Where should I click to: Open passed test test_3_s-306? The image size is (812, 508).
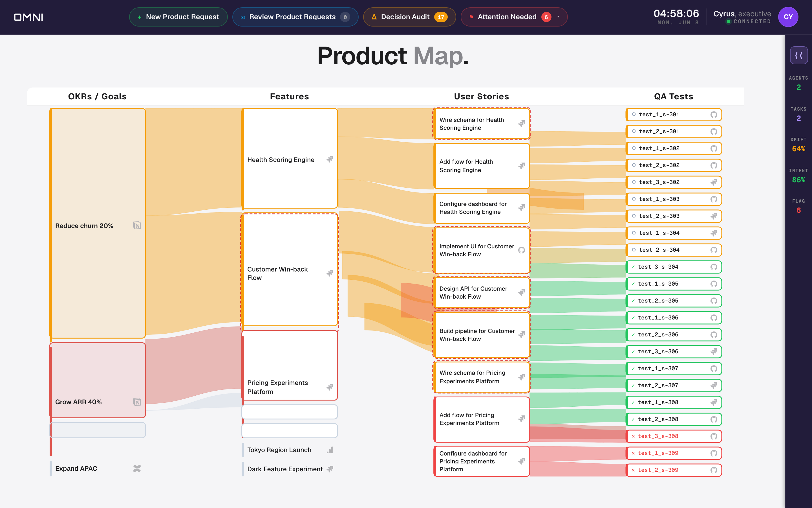(674, 351)
